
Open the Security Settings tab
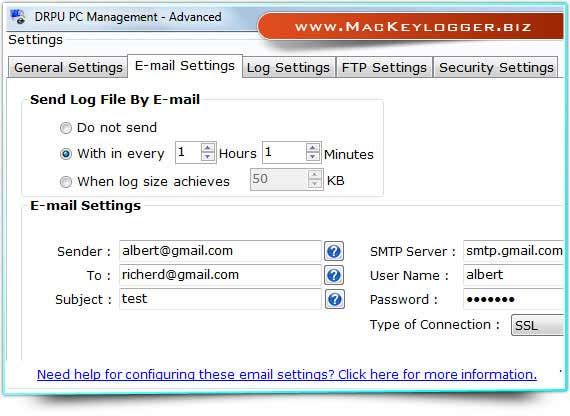(x=496, y=68)
